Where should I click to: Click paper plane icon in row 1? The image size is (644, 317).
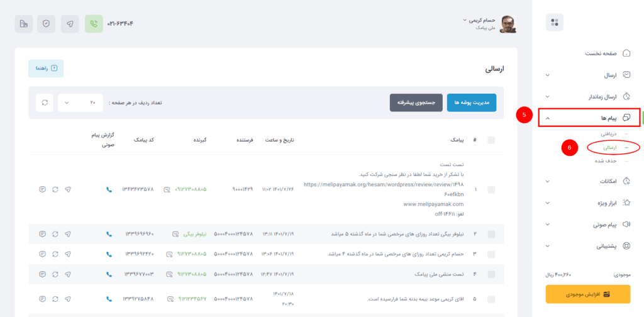pos(68,190)
